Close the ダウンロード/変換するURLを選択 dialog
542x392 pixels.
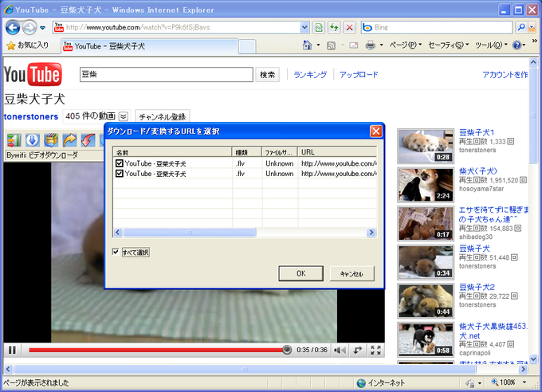point(375,131)
